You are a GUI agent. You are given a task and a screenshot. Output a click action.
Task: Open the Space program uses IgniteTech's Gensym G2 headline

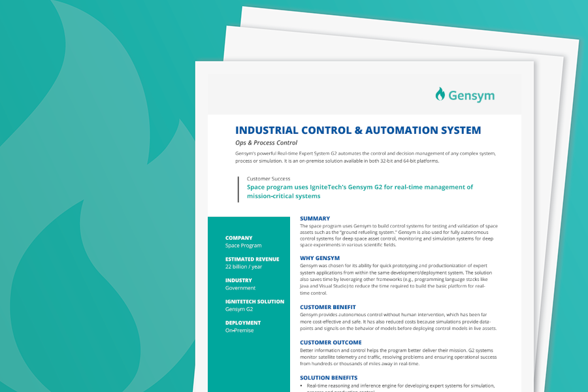point(359,191)
